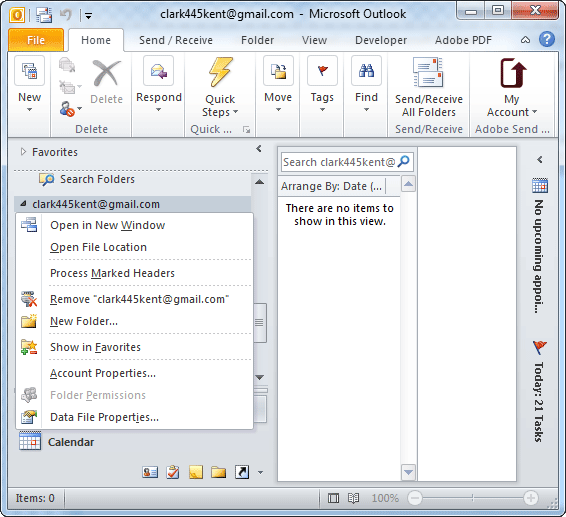This screenshot has height=517, width=566.
Task: Choose Open File Location
Action: pyautogui.click(x=134, y=247)
